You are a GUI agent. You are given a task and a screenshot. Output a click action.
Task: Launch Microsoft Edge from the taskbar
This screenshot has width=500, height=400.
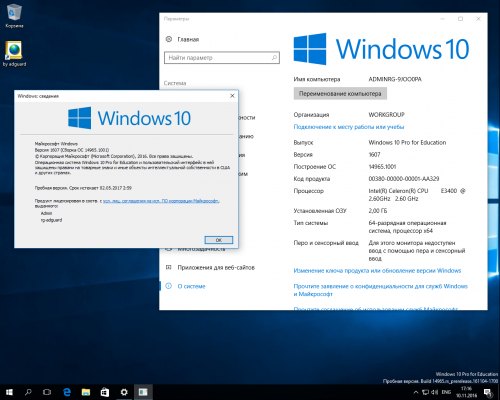(x=67, y=392)
